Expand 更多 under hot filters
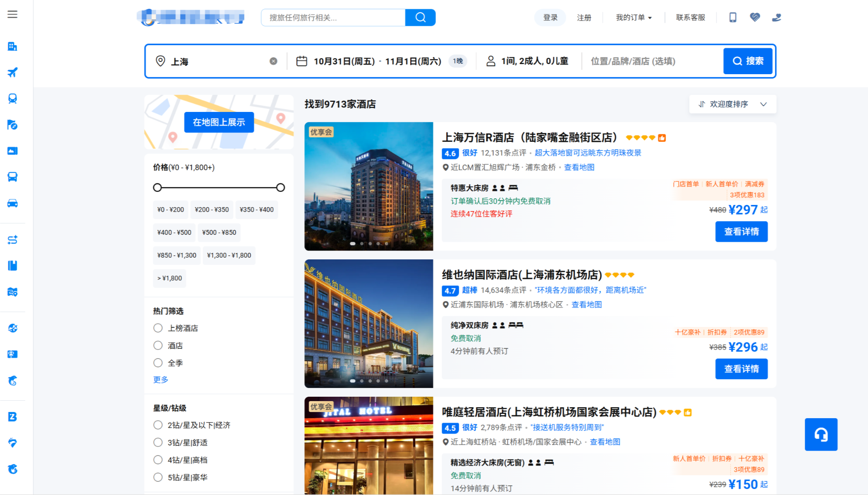The width and height of the screenshot is (868, 495). click(x=160, y=380)
